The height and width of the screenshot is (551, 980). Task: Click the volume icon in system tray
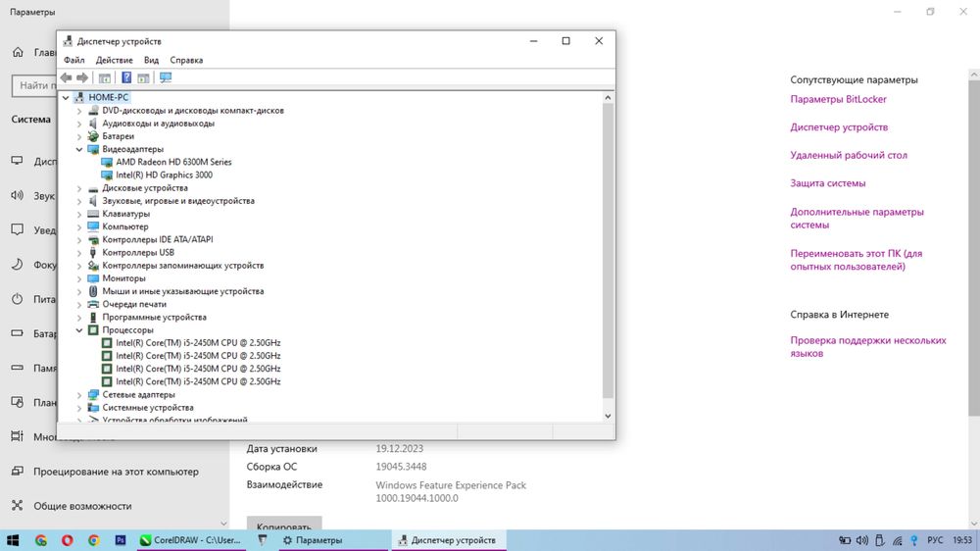861,540
